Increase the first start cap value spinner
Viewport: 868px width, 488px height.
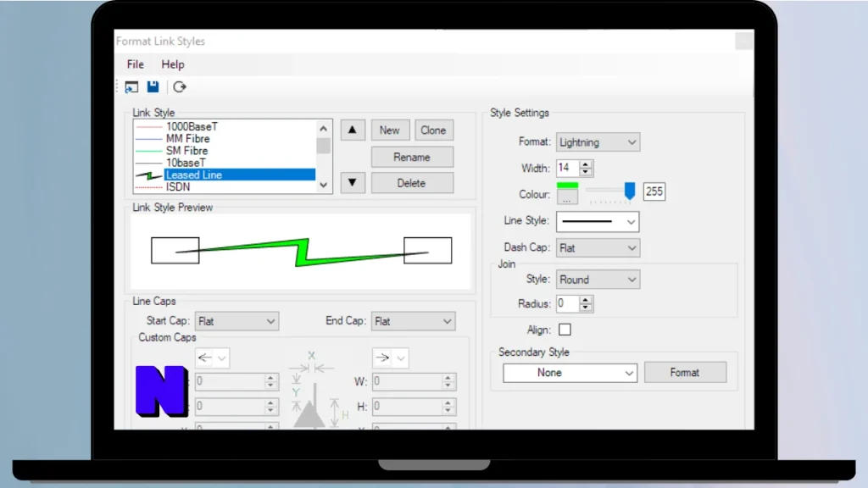[270, 377]
